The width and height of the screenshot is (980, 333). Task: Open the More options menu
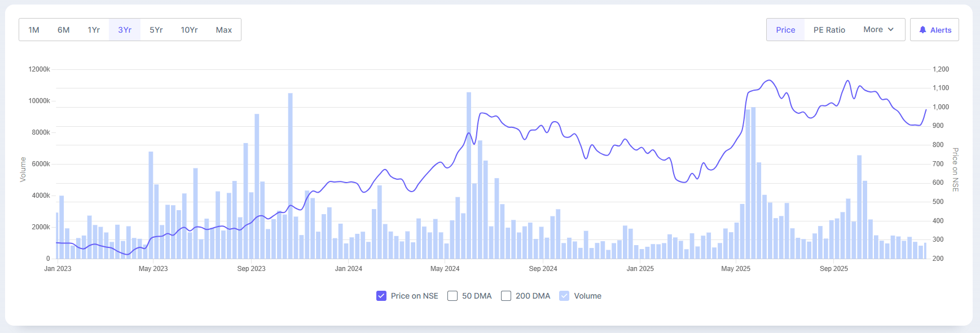coord(878,29)
